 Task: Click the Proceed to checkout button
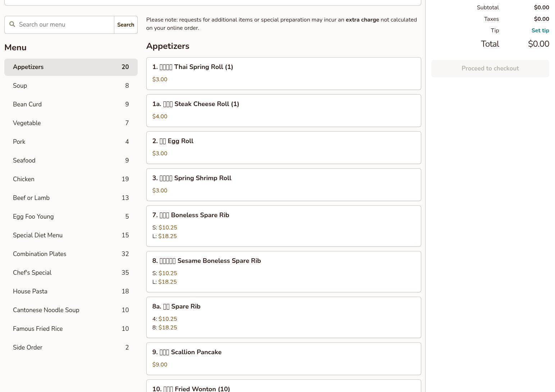click(x=490, y=68)
